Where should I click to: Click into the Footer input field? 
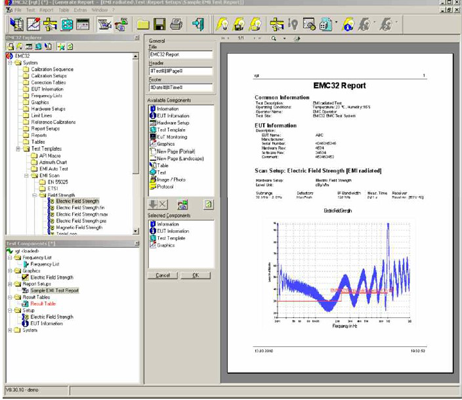(x=180, y=87)
